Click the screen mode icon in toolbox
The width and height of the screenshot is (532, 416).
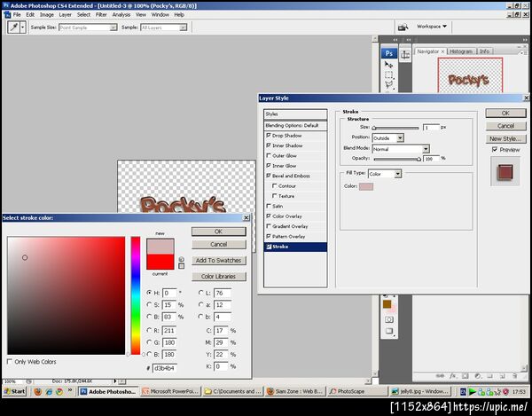(x=389, y=331)
